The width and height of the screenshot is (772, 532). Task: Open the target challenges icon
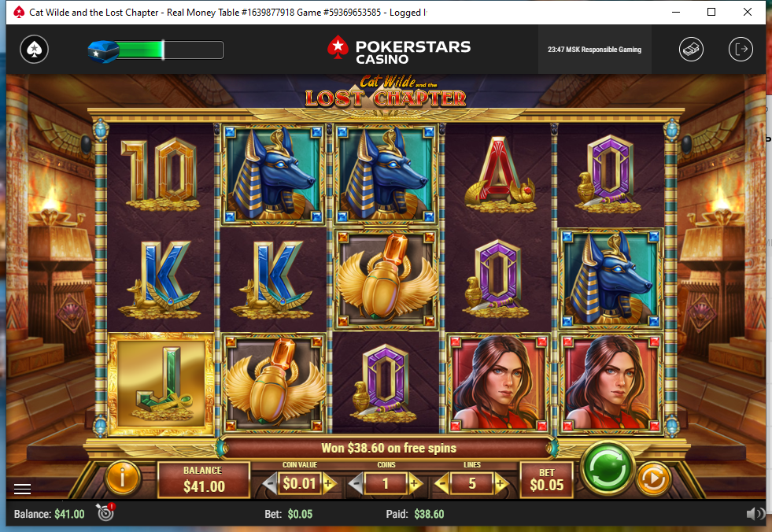[x=105, y=513]
